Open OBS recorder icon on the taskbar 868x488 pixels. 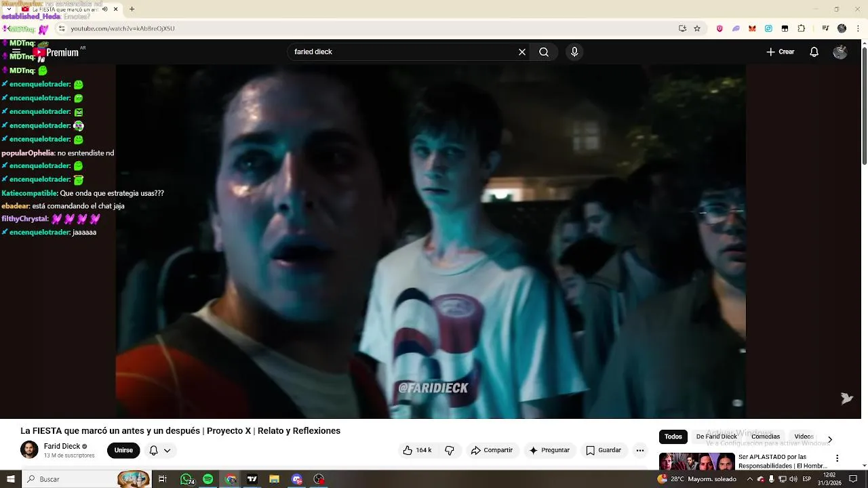pos(319,479)
